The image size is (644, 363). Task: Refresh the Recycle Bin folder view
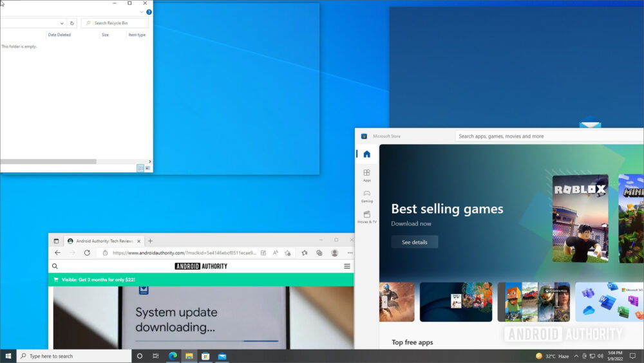pos(72,23)
